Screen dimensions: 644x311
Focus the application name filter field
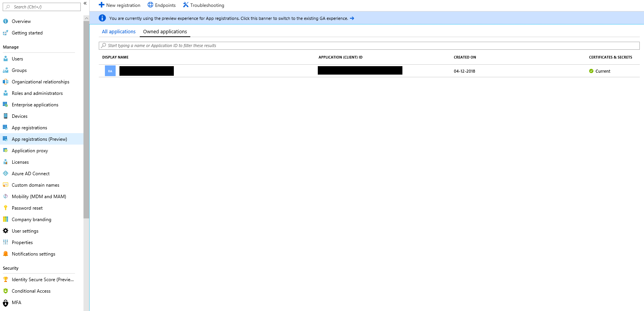(369, 46)
